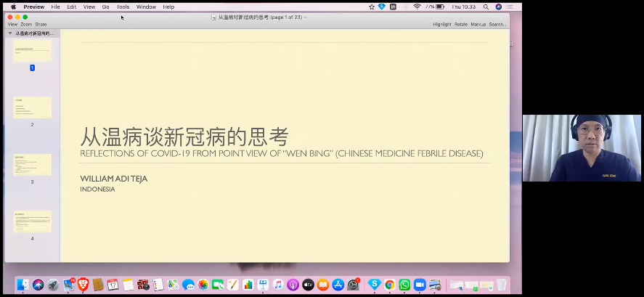Open the View toolbar dropdown
644x297 pixels.
pyautogui.click(x=12, y=24)
